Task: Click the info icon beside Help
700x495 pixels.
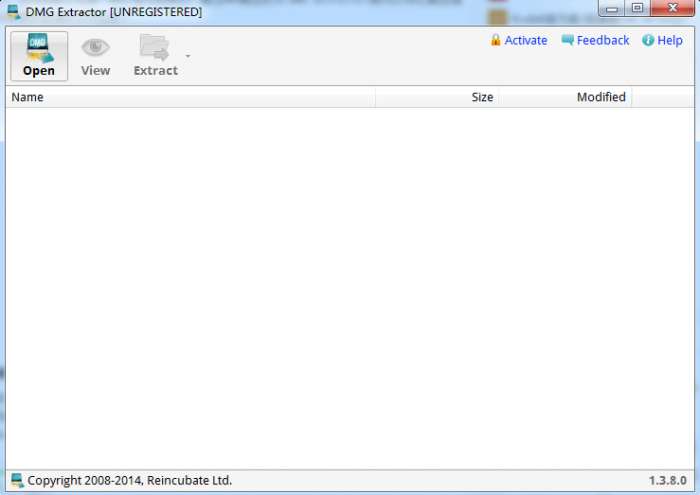Action: click(x=648, y=40)
